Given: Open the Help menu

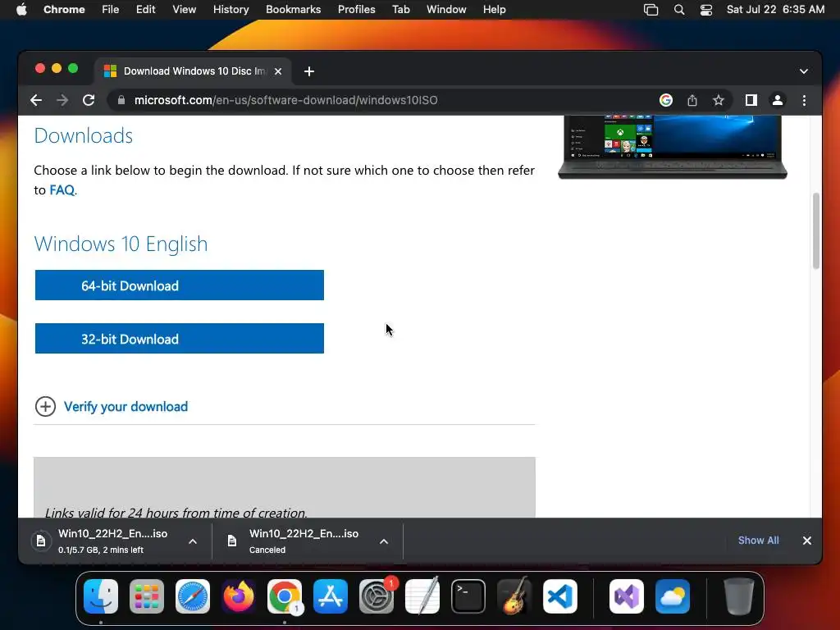Looking at the screenshot, I should pyautogui.click(x=494, y=10).
